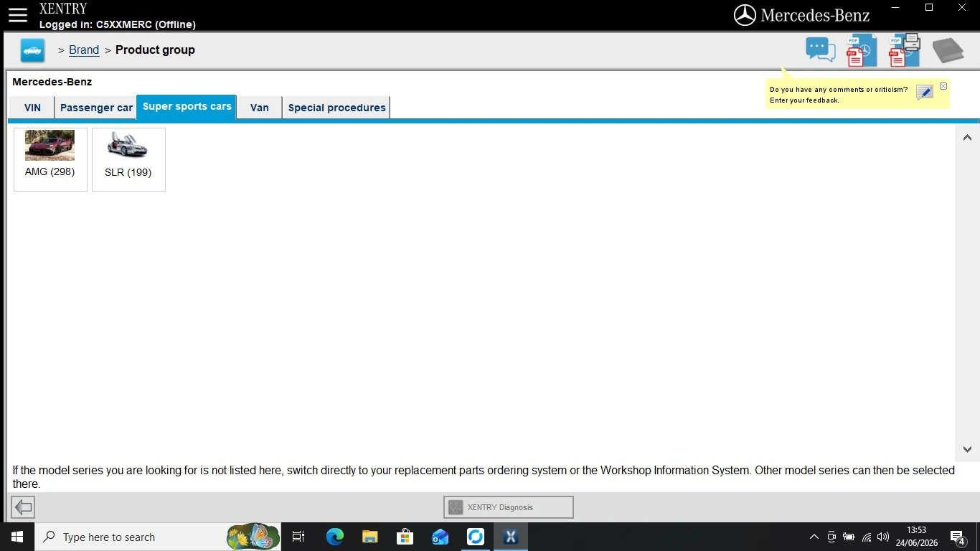Close the yellow feedback tooltip
The width and height of the screenshot is (980, 551).
943,86
